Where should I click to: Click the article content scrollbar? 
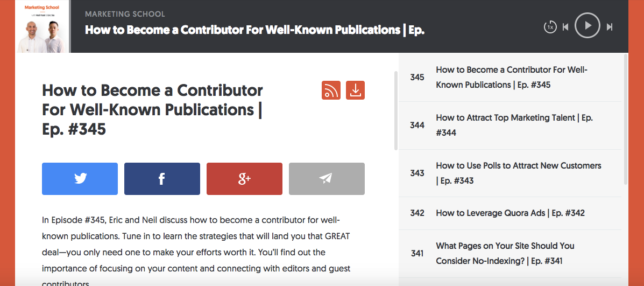point(396,111)
